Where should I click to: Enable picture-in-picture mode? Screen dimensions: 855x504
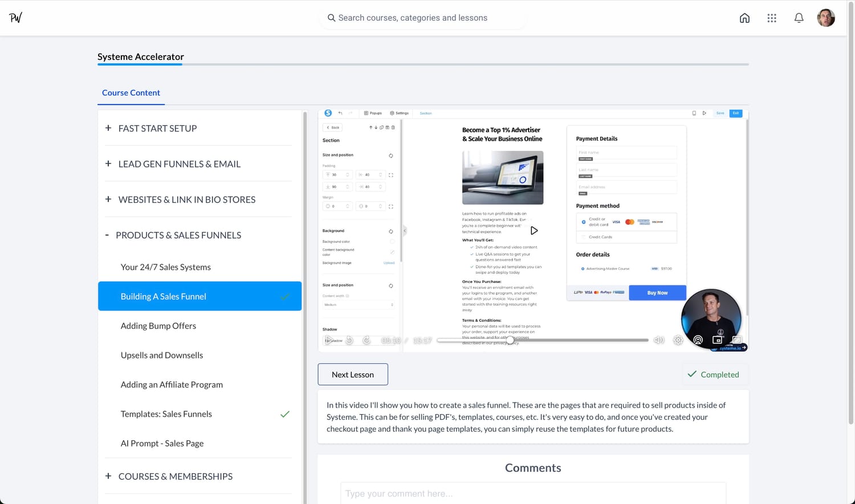(718, 340)
